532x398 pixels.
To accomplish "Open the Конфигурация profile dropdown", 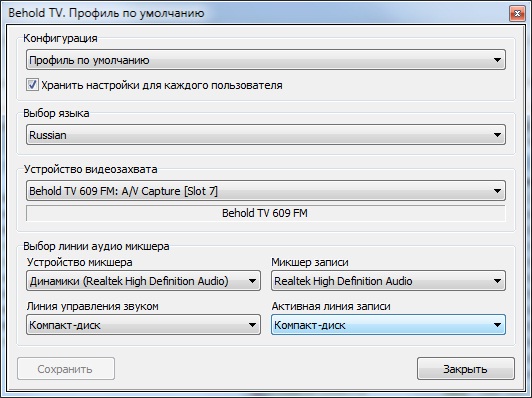I will (266, 60).
